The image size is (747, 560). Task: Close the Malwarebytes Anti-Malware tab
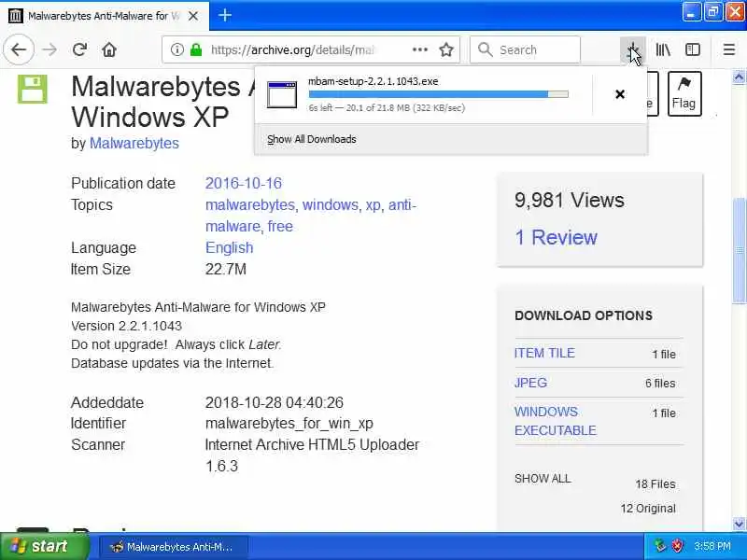pos(193,16)
